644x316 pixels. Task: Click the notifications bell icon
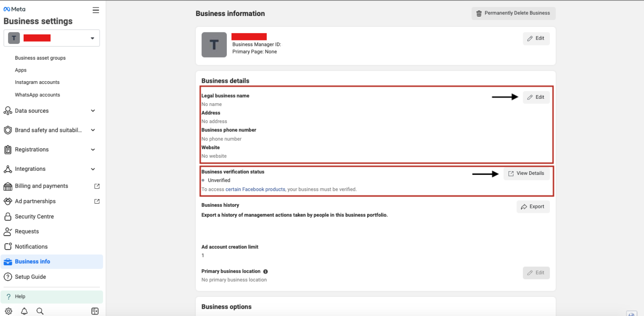(24, 311)
